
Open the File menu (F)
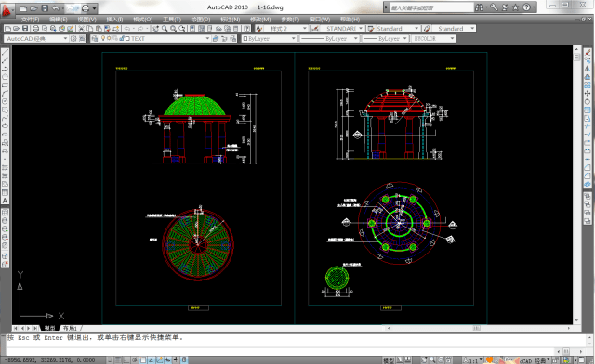point(30,19)
